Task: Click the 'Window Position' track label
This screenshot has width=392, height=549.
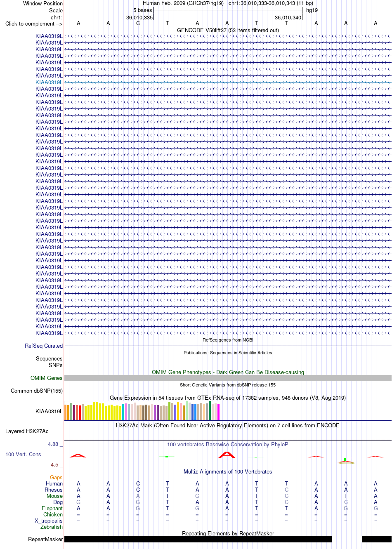Action: click(43, 3)
